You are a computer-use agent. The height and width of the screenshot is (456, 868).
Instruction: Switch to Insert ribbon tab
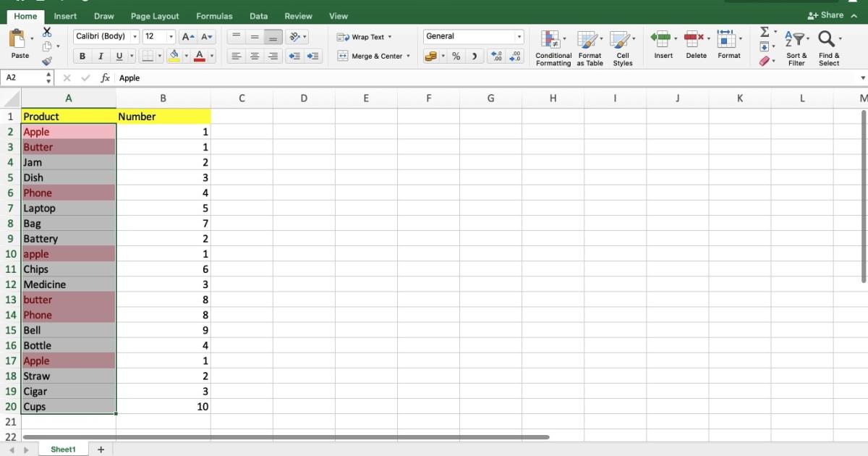[x=65, y=16]
